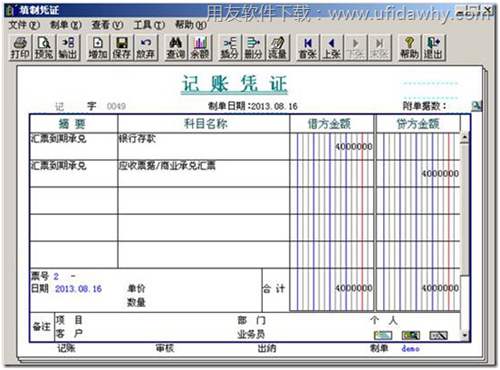The width and height of the screenshot is (500, 370).
Task: Insert an entry line with 插分
Action: (x=229, y=48)
